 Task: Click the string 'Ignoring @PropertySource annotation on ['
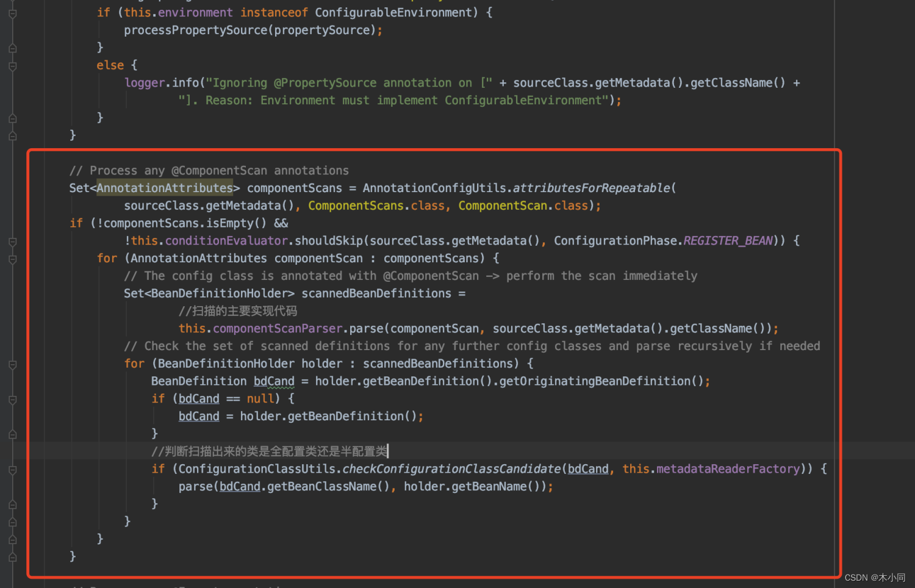click(349, 83)
